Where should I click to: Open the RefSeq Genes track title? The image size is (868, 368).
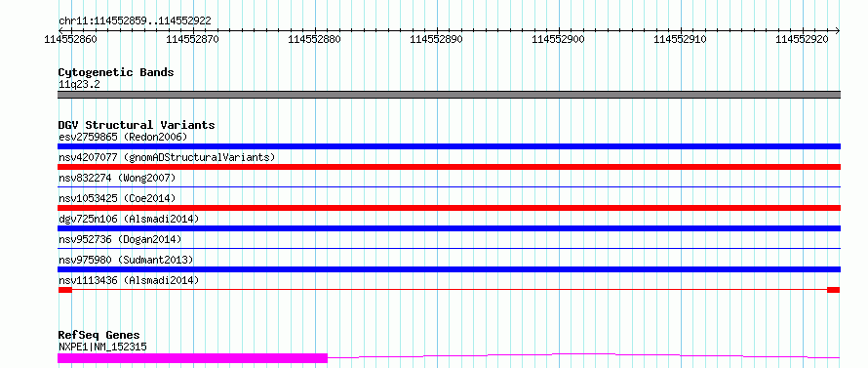pyautogui.click(x=99, y=336)
